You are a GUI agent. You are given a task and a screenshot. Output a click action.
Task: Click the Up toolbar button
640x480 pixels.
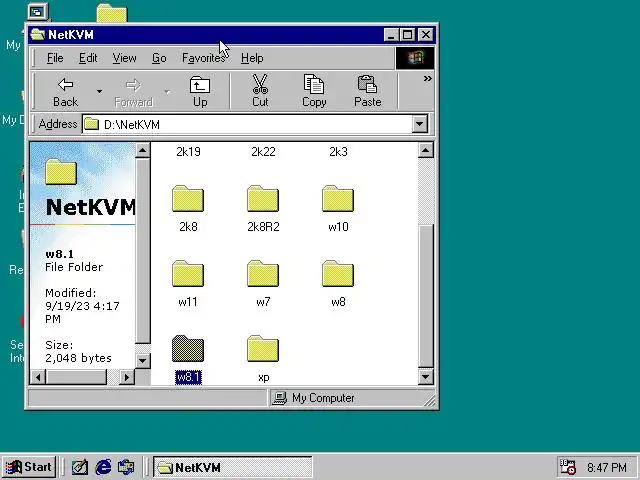(200, 92)
